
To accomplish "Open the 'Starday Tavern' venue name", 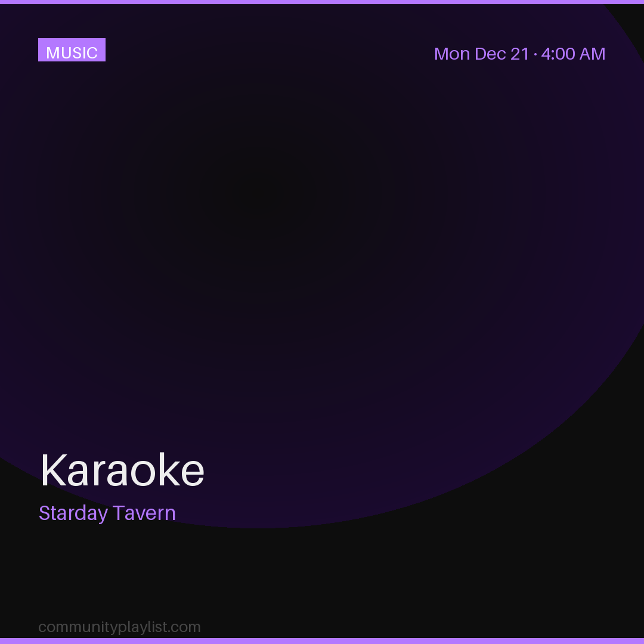I will click(107, 513).
